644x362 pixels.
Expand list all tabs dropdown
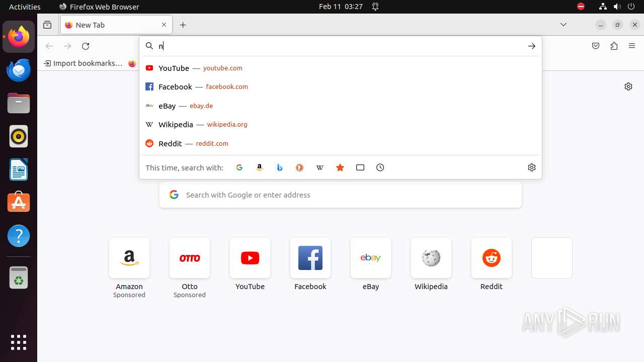tap(563, 25)
